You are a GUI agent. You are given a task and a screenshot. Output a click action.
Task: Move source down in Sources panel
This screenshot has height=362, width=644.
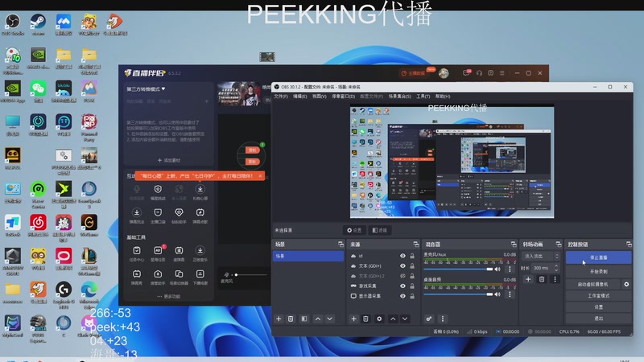coord(405,319)
